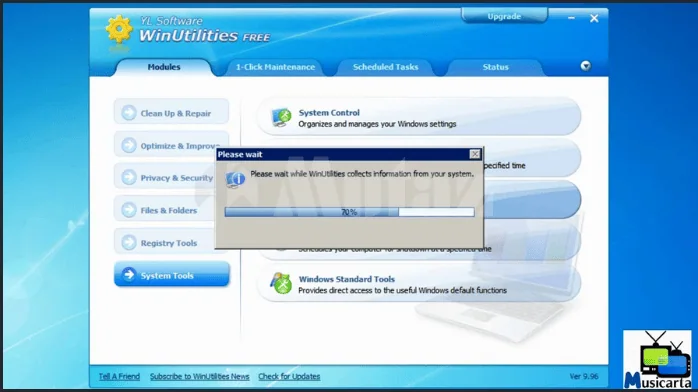Click the arrow icon on Registry Tools
The height and width of the screenshot is (392, 698).
point(129,242)
